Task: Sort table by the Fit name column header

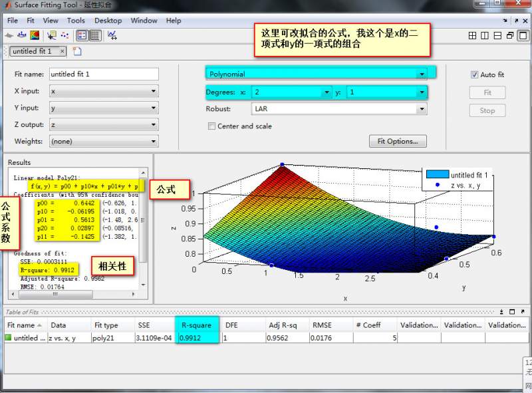Action: click(x=25, y=325)
